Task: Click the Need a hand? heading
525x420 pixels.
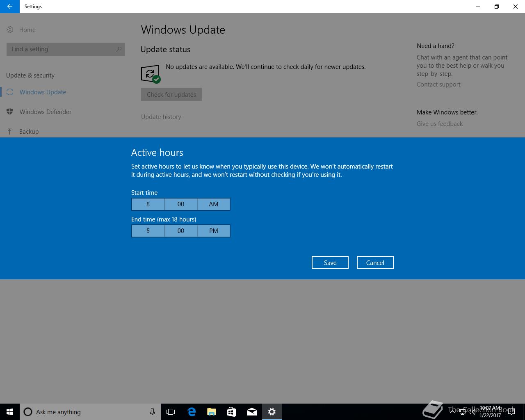Action: [436, 46]
